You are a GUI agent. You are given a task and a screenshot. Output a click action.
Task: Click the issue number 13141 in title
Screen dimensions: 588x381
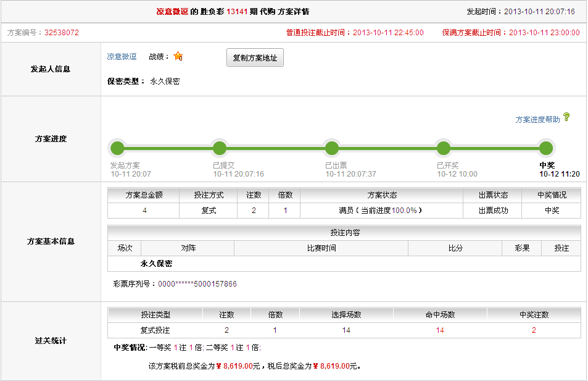238,12
